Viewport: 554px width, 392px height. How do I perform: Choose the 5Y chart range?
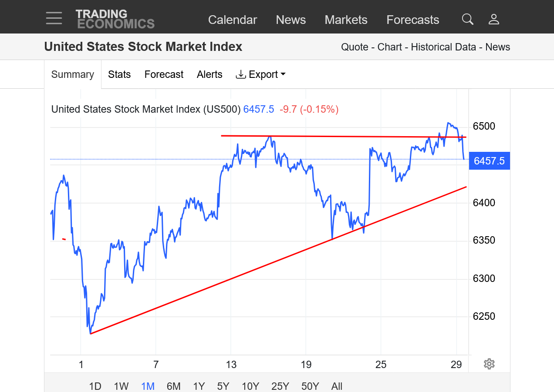coord(223,386)
